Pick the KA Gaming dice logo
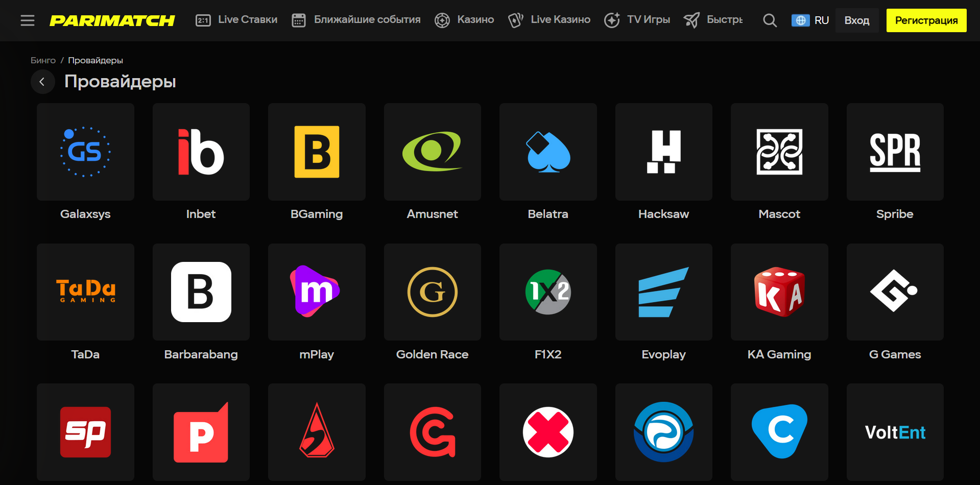This screenshot has height=485, width=980. 779,292
